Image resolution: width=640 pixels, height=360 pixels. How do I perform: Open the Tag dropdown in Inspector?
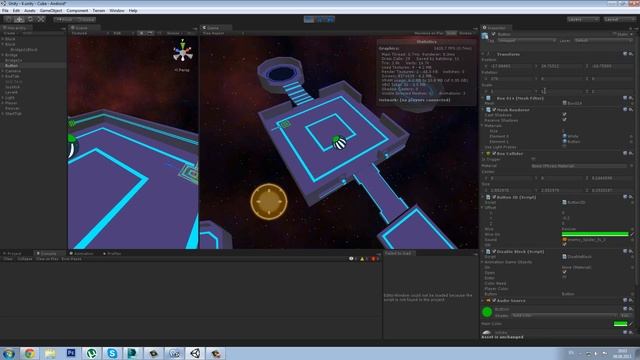526,40
